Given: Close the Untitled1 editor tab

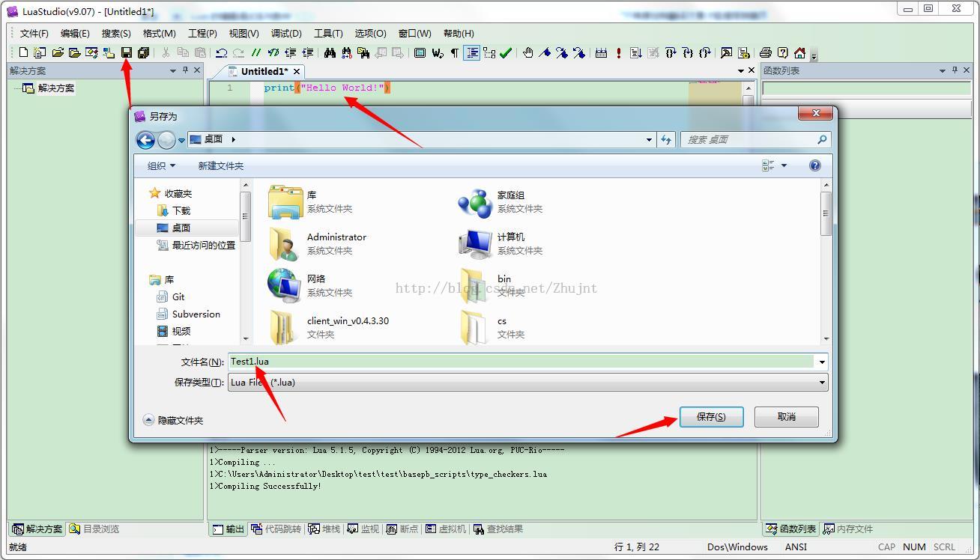Looking at the screenshot, I should 297,71.
